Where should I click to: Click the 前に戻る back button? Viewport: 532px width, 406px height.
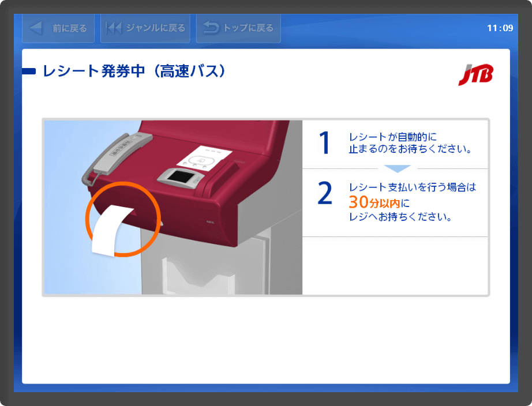coord(58,28)
